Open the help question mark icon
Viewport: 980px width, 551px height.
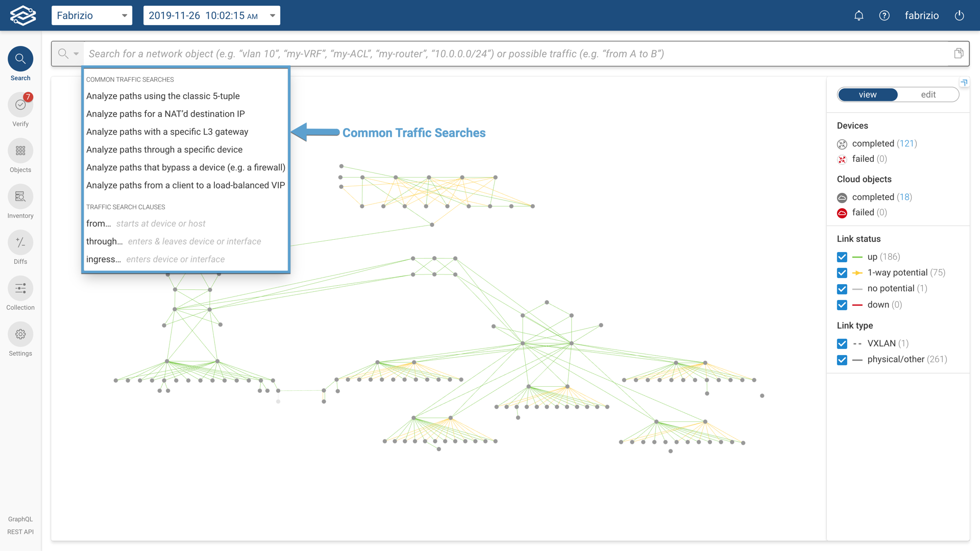click(885, 15)
